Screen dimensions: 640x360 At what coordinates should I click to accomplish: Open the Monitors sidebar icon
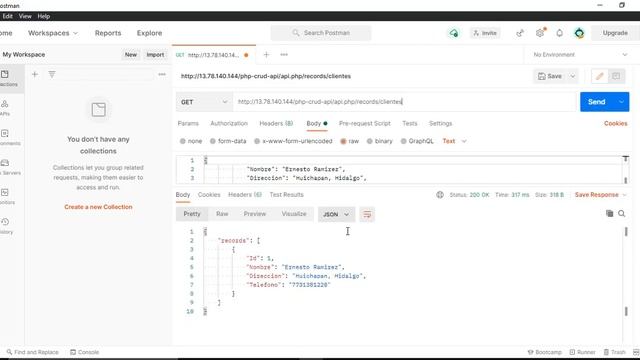pos(5,195)
